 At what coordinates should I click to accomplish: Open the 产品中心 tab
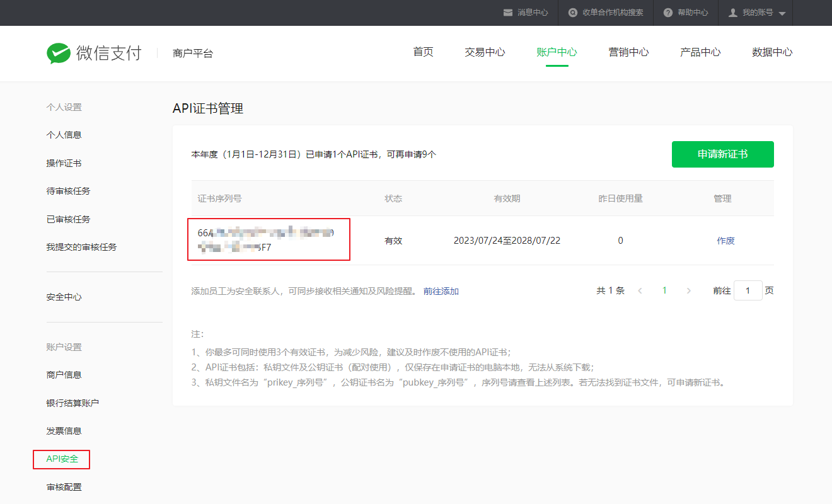pos(700,52)
